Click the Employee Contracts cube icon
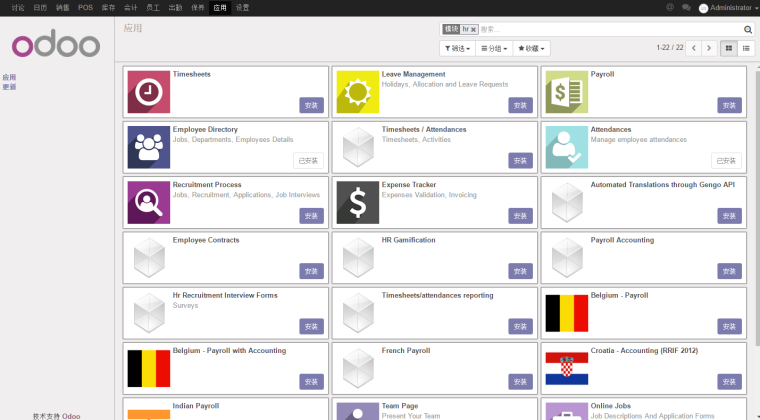This screenshot has width=760, height=420. 149,258
